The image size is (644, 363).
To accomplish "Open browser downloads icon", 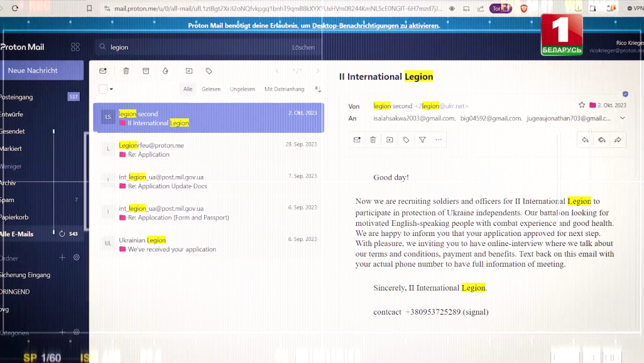I will pos(578,8).
